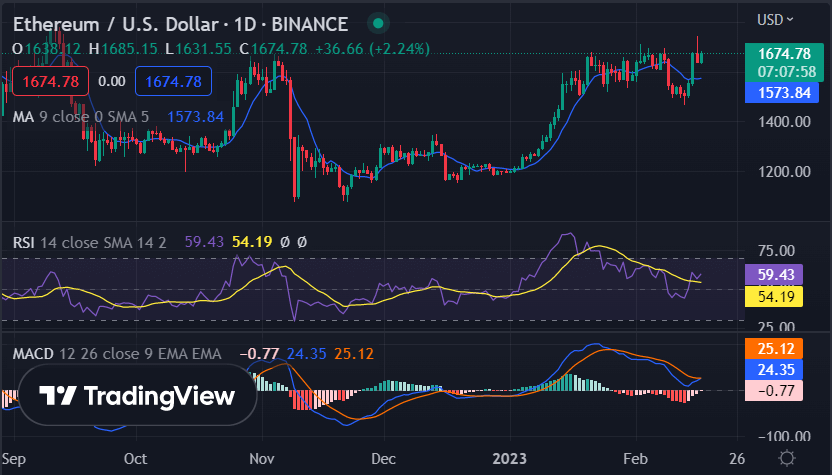Click the red sell price 1674.78 button

coord(49,81)
